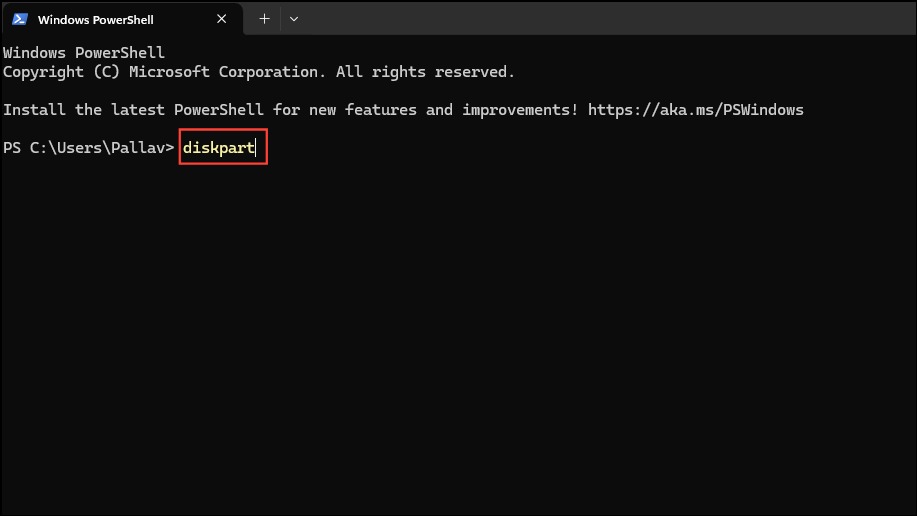The height and width of the screenshot is (516, 917).
Task: Click the PowerShell icon in the tab
Action: click(x=20, y=19)
